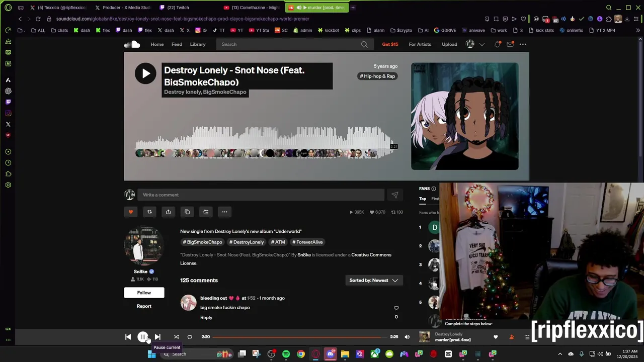Expand the Sorted by: Newest dropdown
This screenshot has height=362, width=644.
pyautogui.click(x=374, y=281)
